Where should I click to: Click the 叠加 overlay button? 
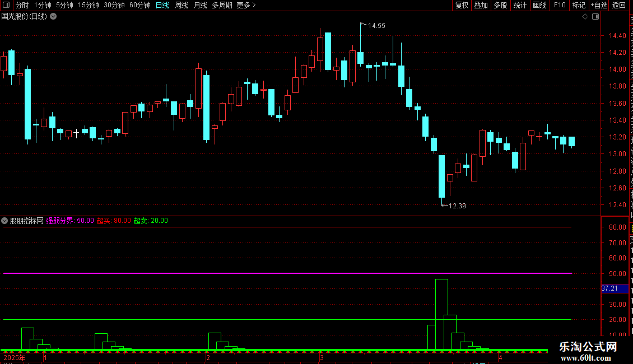point(481,5)
